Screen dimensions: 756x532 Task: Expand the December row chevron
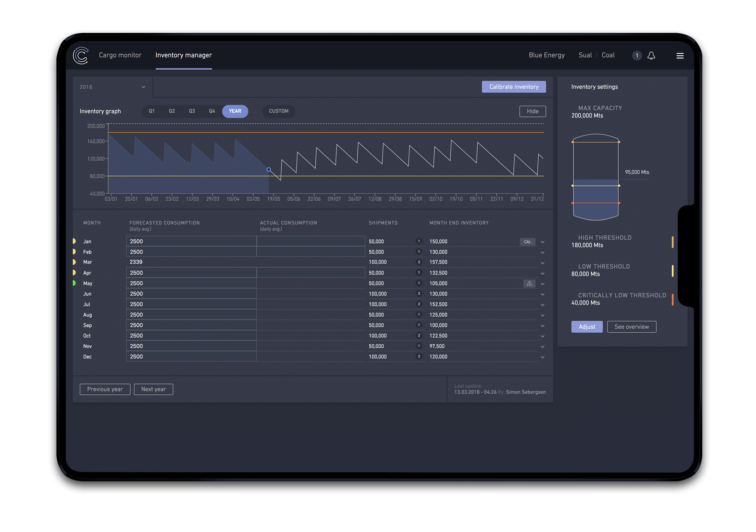tap(542, 357)
